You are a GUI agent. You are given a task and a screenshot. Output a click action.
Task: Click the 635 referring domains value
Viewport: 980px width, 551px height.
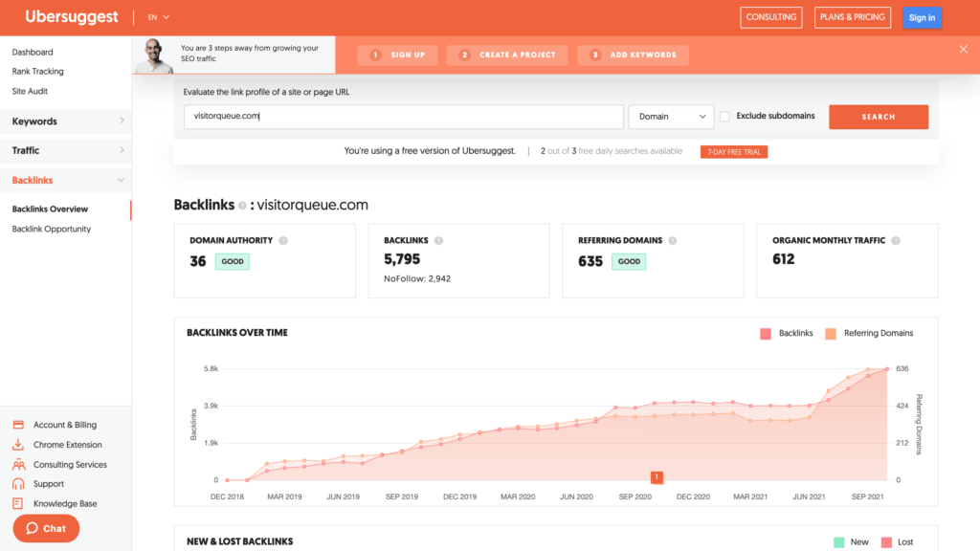[x=590, y=261]
